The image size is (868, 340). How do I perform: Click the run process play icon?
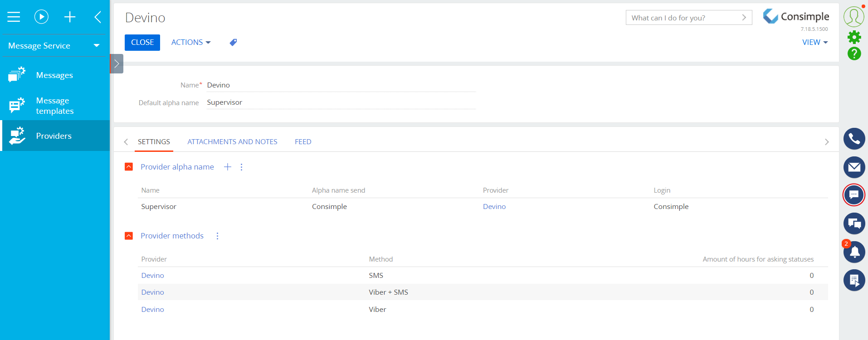coord(41,17)
